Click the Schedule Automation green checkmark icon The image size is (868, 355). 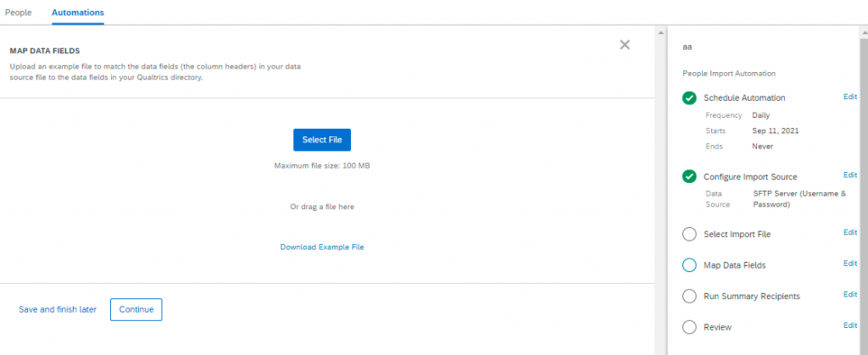point(689,98)
